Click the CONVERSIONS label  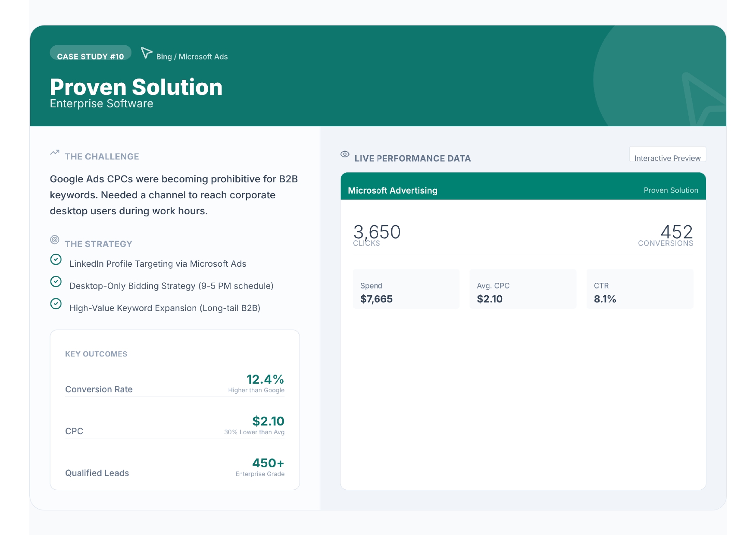(665, 243)
